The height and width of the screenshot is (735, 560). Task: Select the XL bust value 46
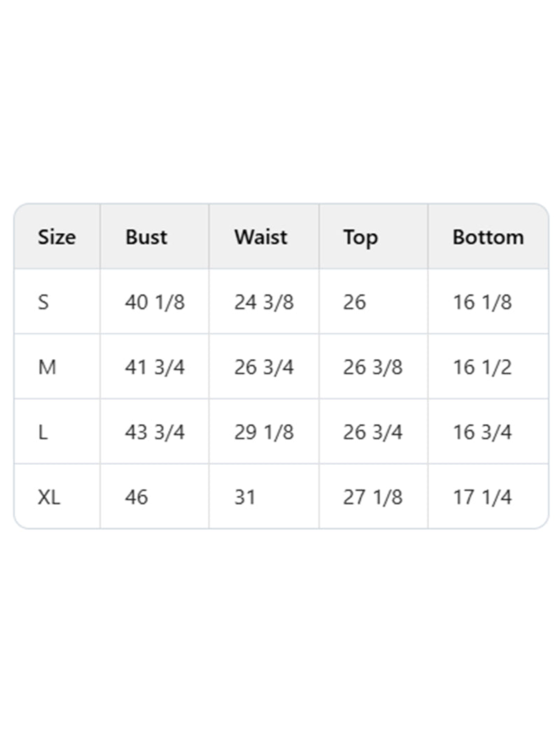coord(136,497)
